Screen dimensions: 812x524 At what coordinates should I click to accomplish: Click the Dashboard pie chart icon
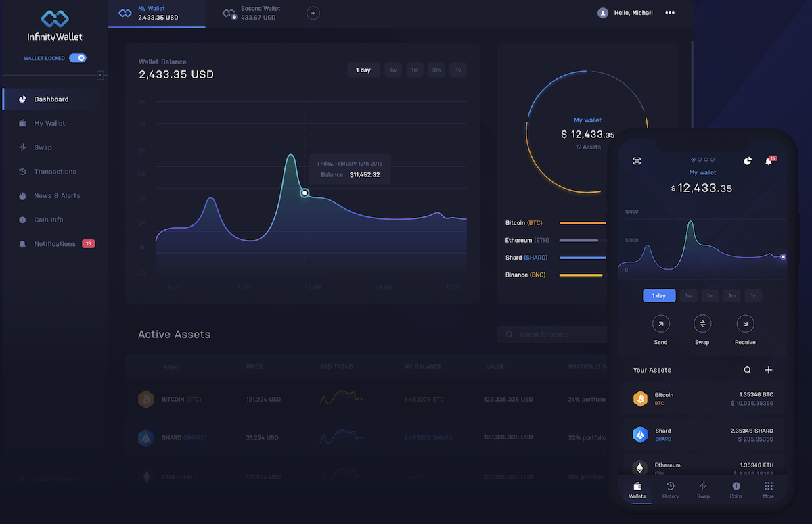[x=22, y=99]
